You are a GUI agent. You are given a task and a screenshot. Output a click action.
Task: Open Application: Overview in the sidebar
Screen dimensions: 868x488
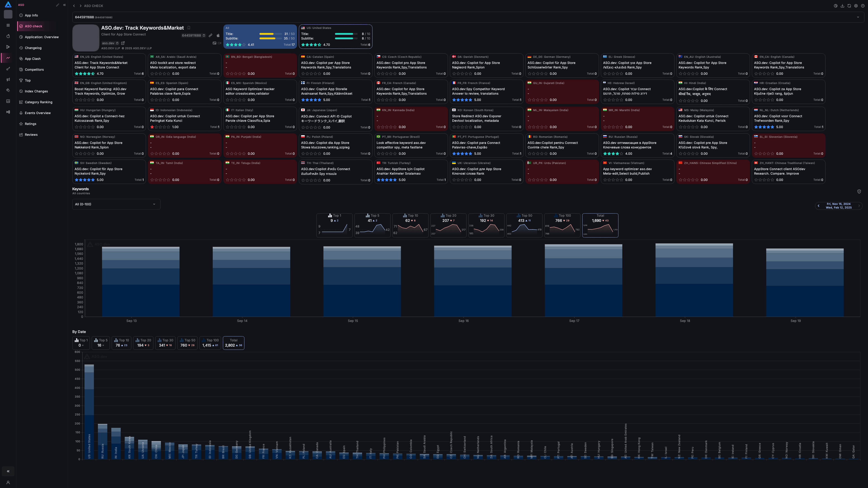click(x=42, y=37)
